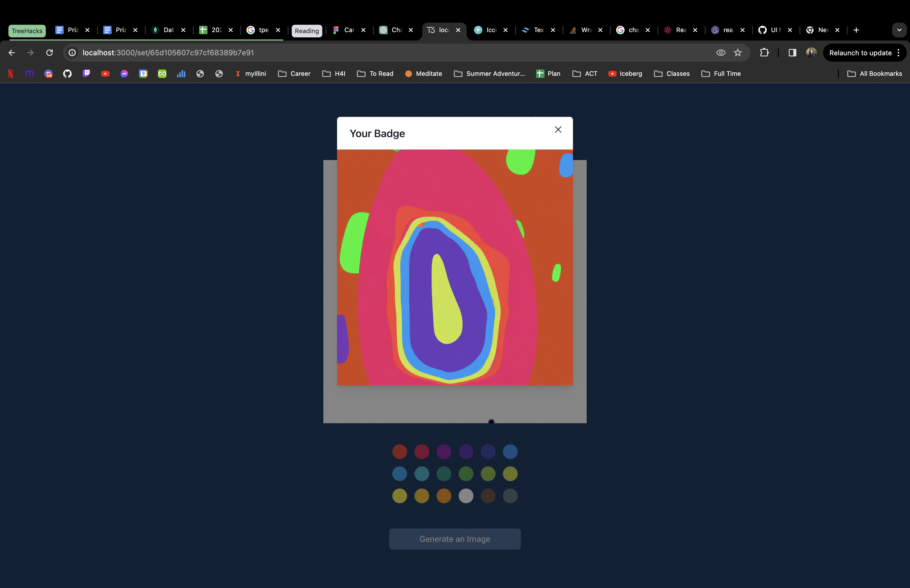Expand the Career bookmarks folder
The height and width of the screenshot is (588, 910).
click(294, 74)
